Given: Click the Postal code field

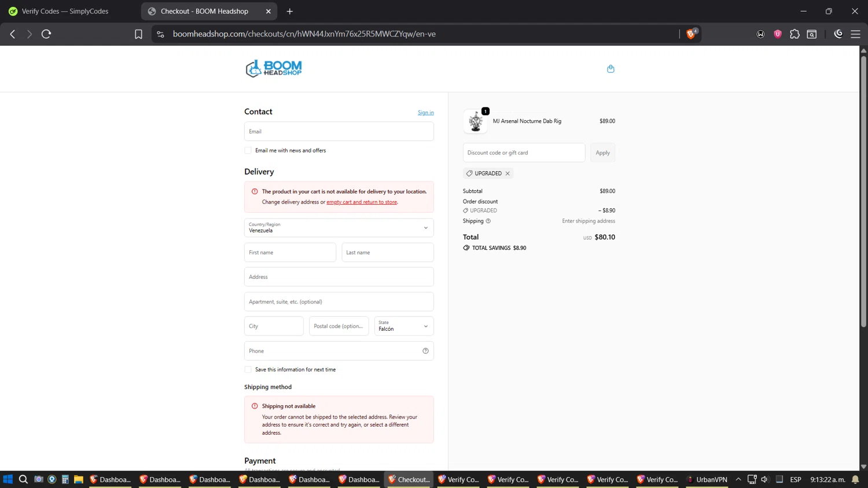Looking at the screenshot, I should 339,326.
